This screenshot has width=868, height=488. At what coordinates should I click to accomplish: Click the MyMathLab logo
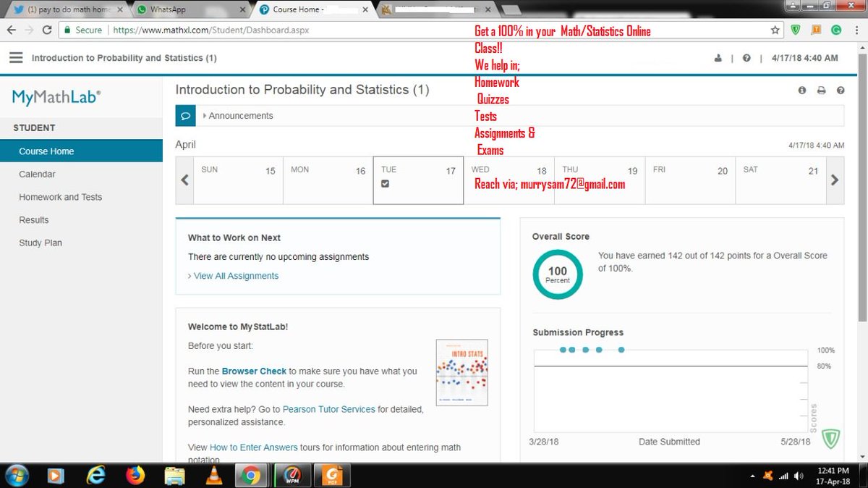56,97
